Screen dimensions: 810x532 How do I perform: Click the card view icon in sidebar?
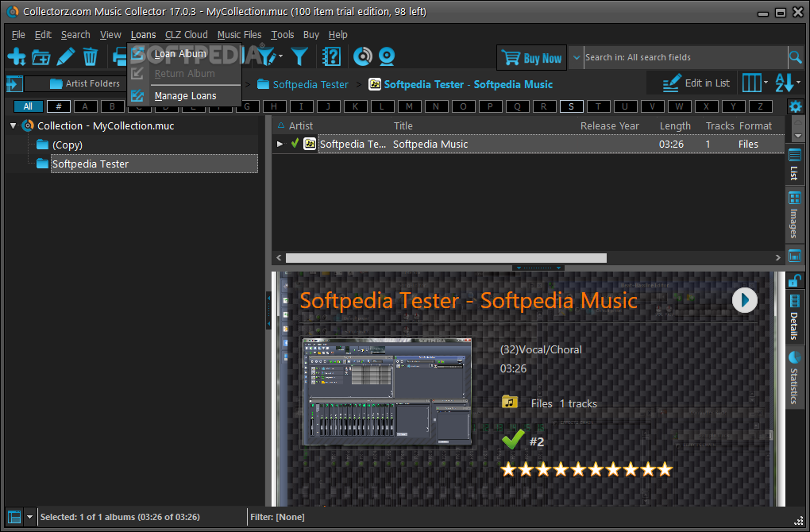click(794, 255)
